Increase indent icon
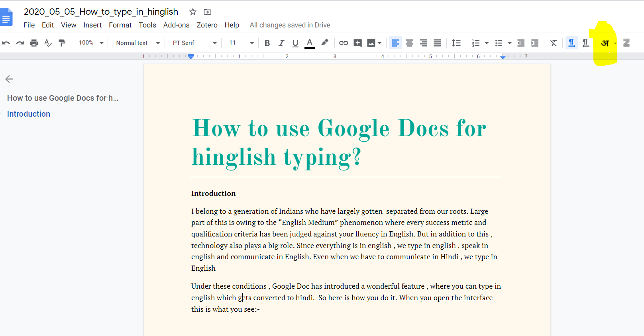This screenshot has height=336, width=644. [x=535, y=43]
